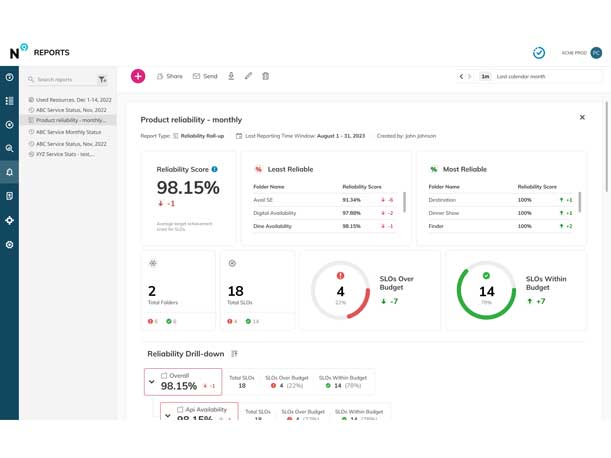Click the Share button
Screen dimensions: 611x458
[169, 77]
